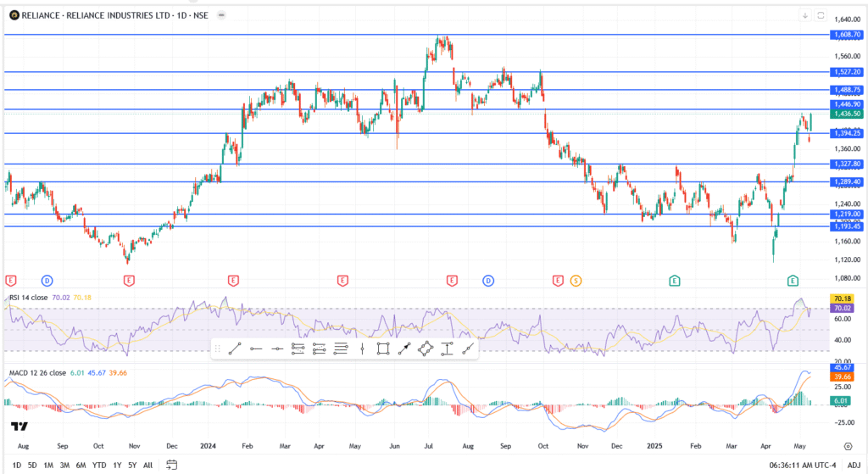Image resolution: width=868 pixels, height=474 pixels.
Task: Select the Arrow drawing tool
Action: click(x=405, y=348)
